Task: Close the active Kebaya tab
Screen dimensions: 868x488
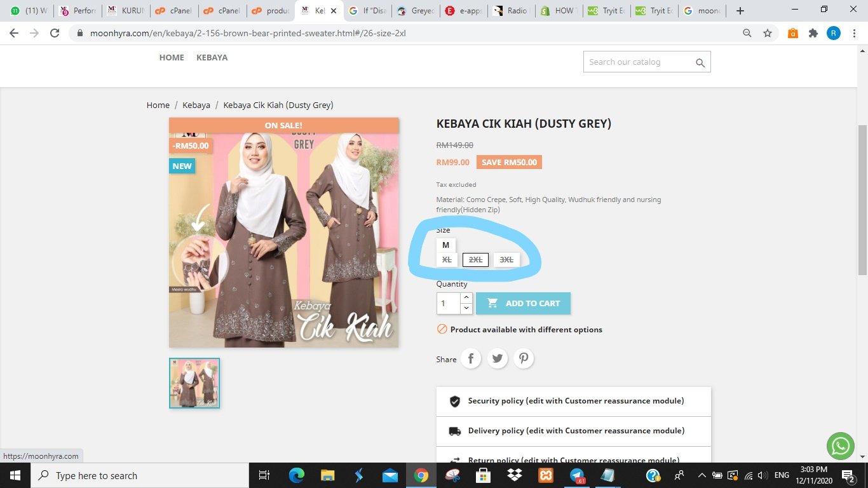Action: (x=334, y=11)
